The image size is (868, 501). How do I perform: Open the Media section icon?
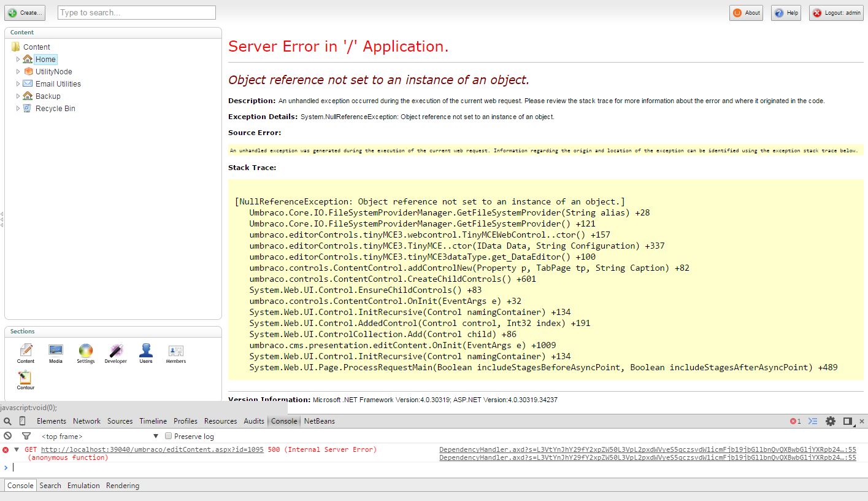click(x=56, y=354)
